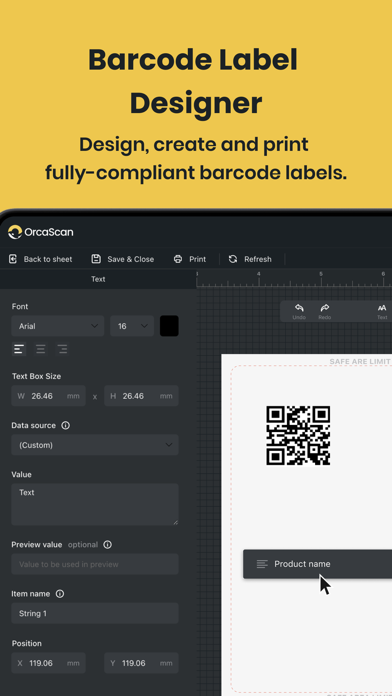Open the Arial font dropdown
This screenshot has width=392, height=696.
tap(58, 326)
